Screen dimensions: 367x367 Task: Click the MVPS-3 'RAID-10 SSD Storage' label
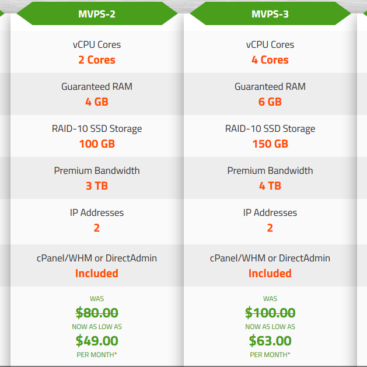click(x=270, y=129)
